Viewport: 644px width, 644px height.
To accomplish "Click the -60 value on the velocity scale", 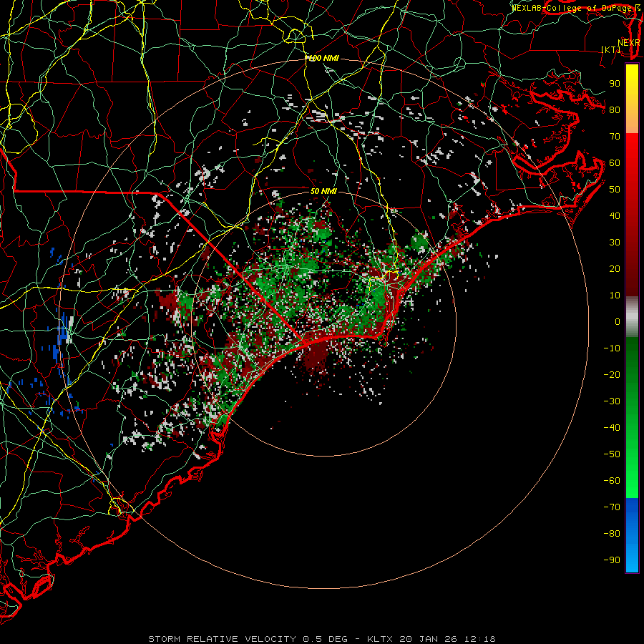I will [612, 481].
